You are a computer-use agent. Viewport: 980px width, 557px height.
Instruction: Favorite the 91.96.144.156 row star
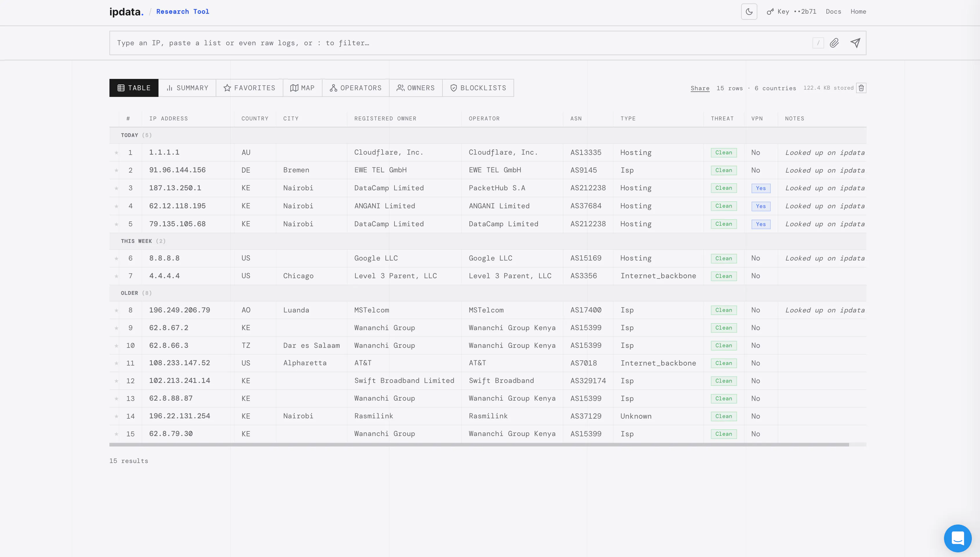[116, 170]
